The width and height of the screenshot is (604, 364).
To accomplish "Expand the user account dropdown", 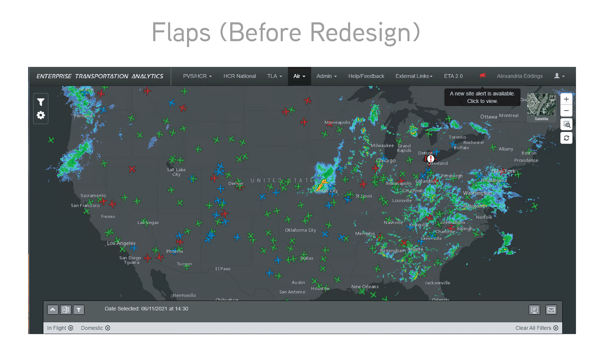I will [559, 76].
